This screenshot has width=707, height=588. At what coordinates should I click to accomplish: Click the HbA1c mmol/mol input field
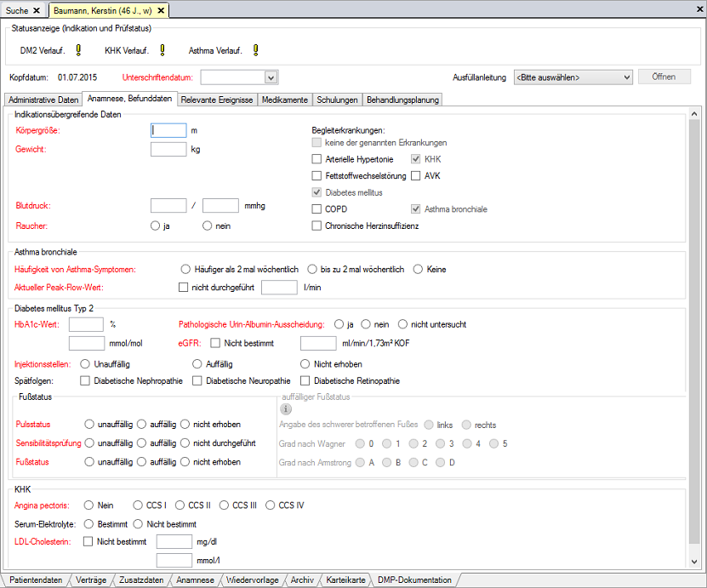click(x=87, y=343)
